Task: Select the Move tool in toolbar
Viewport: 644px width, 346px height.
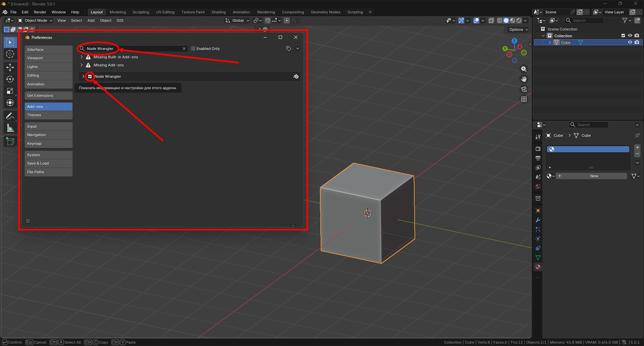Action: (10, 67)
